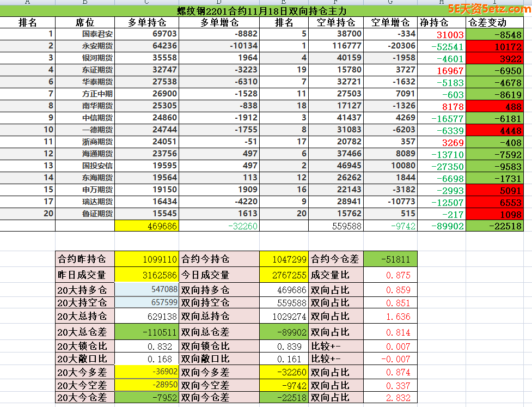Click the yellow 1099110 value cell

146,259
